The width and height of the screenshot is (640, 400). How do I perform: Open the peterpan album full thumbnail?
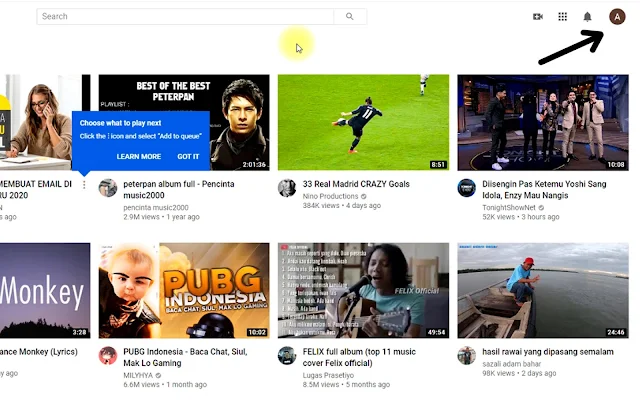tap(184, 122)
